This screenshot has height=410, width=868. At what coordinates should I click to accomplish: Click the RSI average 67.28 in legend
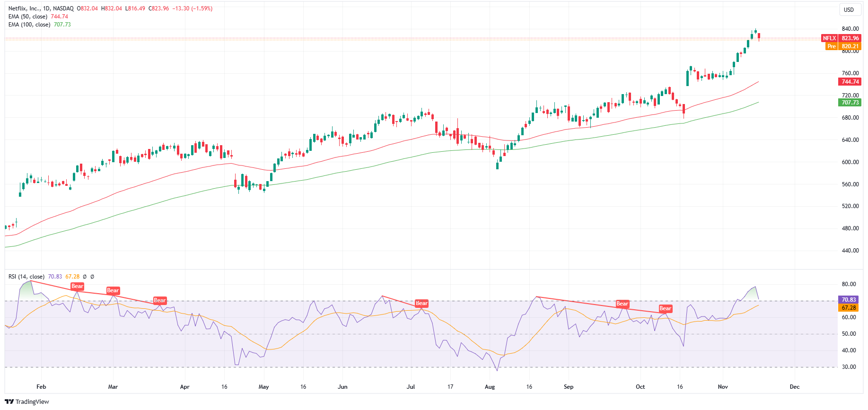click(72, 277)
